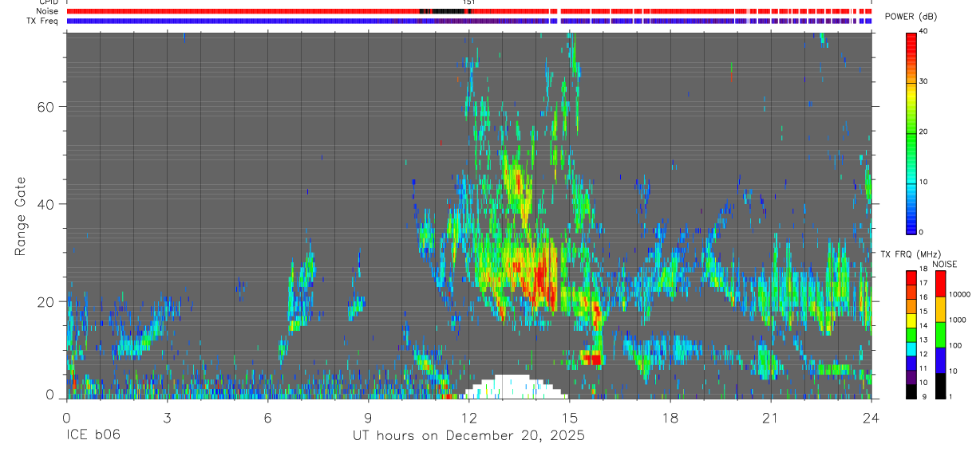Click the hour "3" tick label on the time axis
The image size is (980, 452).
click(167, 417)
